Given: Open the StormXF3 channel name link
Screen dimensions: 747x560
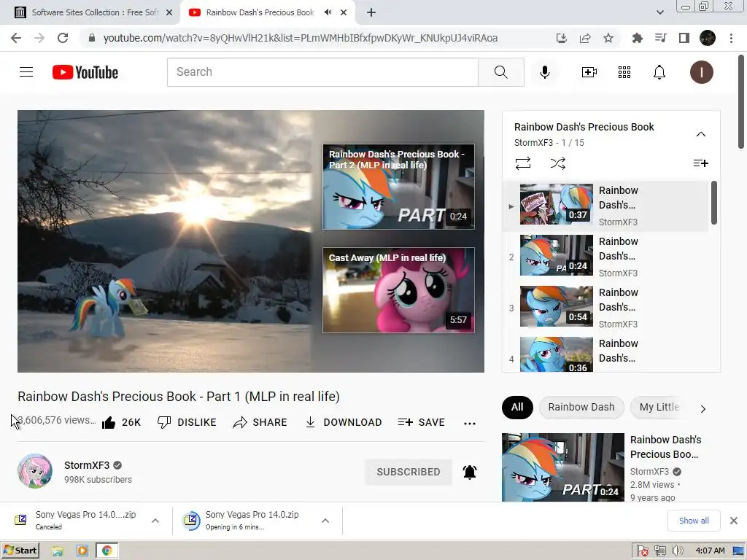Looking at the screenshot, I should click(x=87, y=465).
